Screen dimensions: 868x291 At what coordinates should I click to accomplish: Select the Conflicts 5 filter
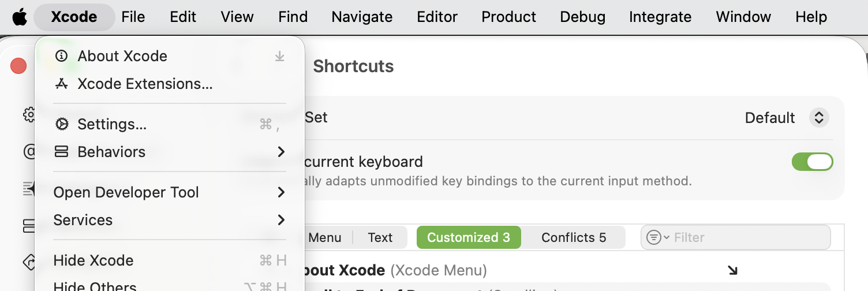(x=574, y=237)
